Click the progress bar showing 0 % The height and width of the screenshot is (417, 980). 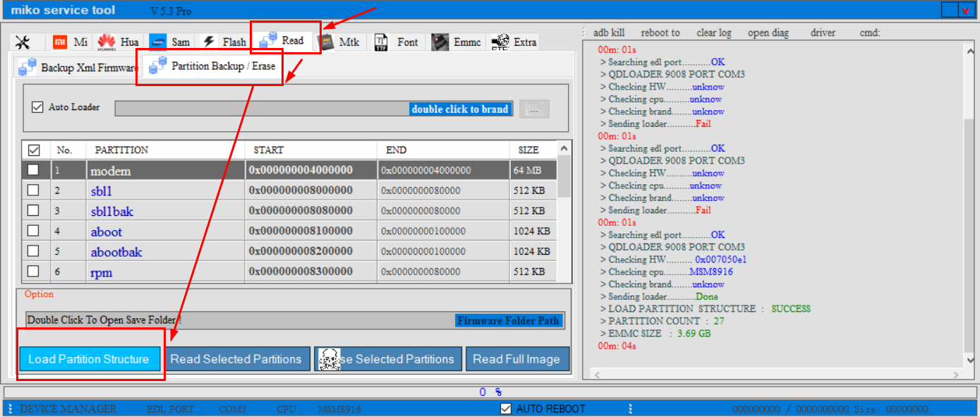tap(490, 392)
